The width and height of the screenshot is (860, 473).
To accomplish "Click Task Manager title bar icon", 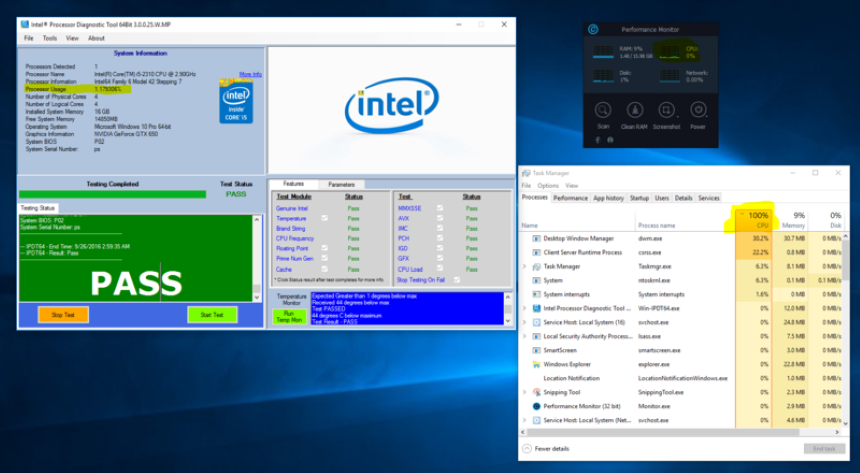I will point(526,173).
